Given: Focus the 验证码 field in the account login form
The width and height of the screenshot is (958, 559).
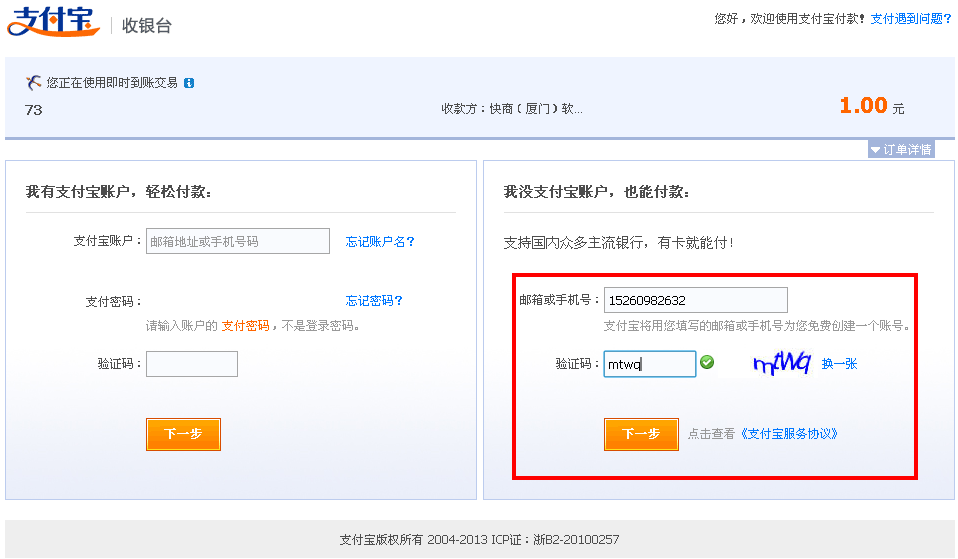Looking at the screenshot, I should click(192, 364).
